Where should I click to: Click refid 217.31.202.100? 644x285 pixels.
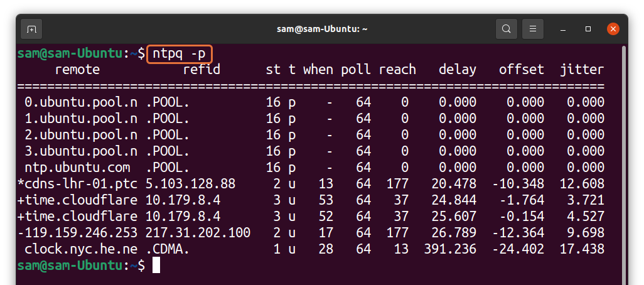(198, 233)
